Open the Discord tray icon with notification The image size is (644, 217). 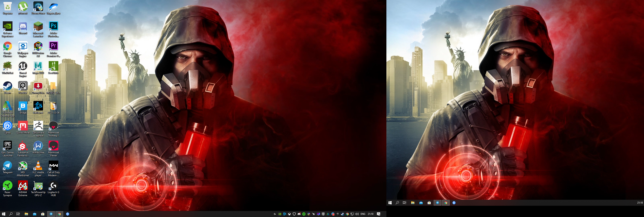click(299, 214)
